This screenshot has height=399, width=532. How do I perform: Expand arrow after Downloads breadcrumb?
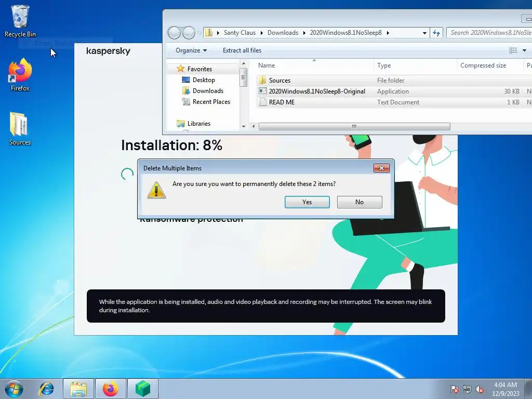pos(304,33)
